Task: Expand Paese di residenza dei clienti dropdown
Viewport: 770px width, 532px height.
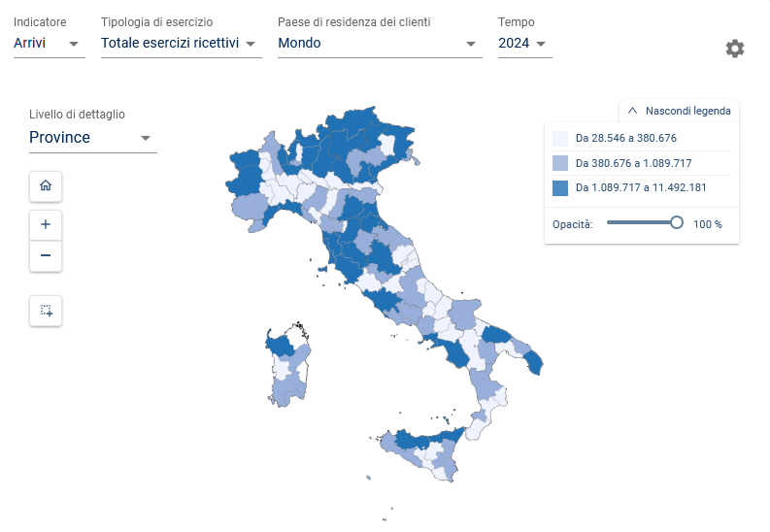Action: click(379, 43)
